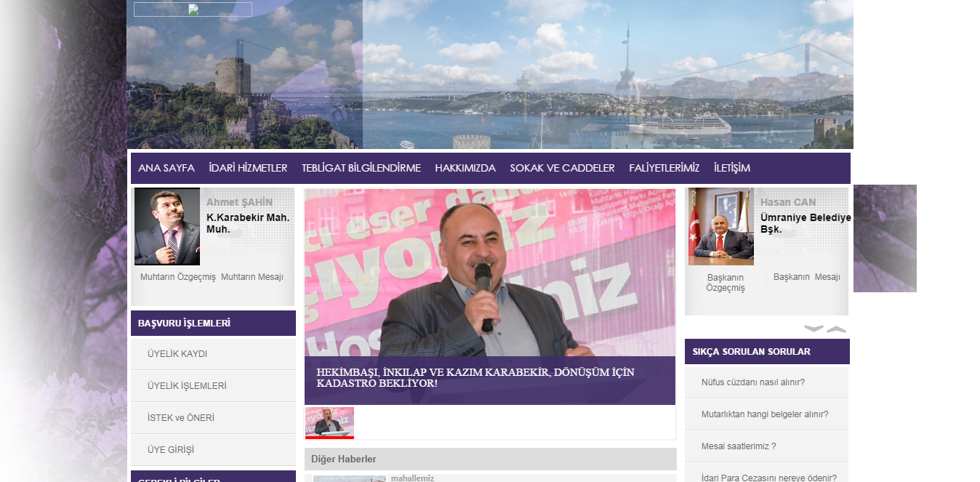Image resolution: width=980 pixels, height=482 pixels.
Task: Click Ahmet ŞAHİN's portrait photo
Action: click(x=167, y=227)
